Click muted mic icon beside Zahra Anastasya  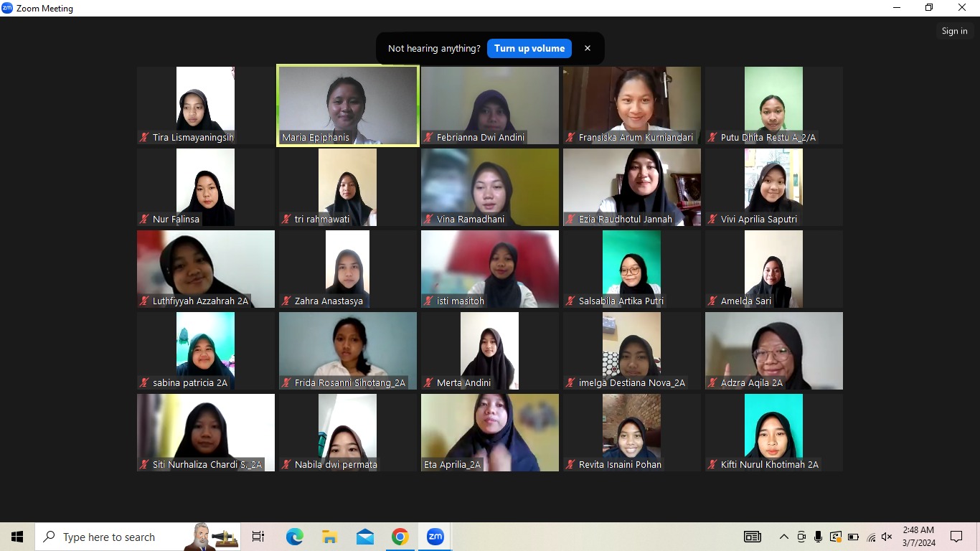click(287, 301)
